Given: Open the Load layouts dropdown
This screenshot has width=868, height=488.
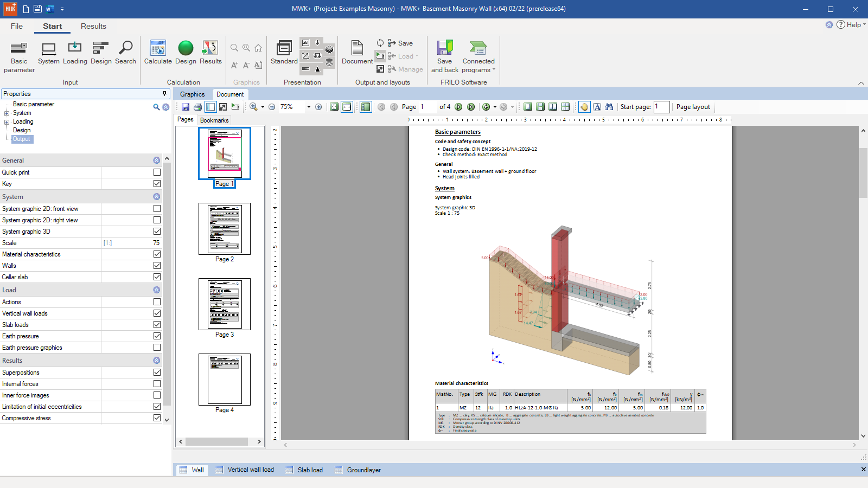Looking at the screenshot, I should point(404,56).
